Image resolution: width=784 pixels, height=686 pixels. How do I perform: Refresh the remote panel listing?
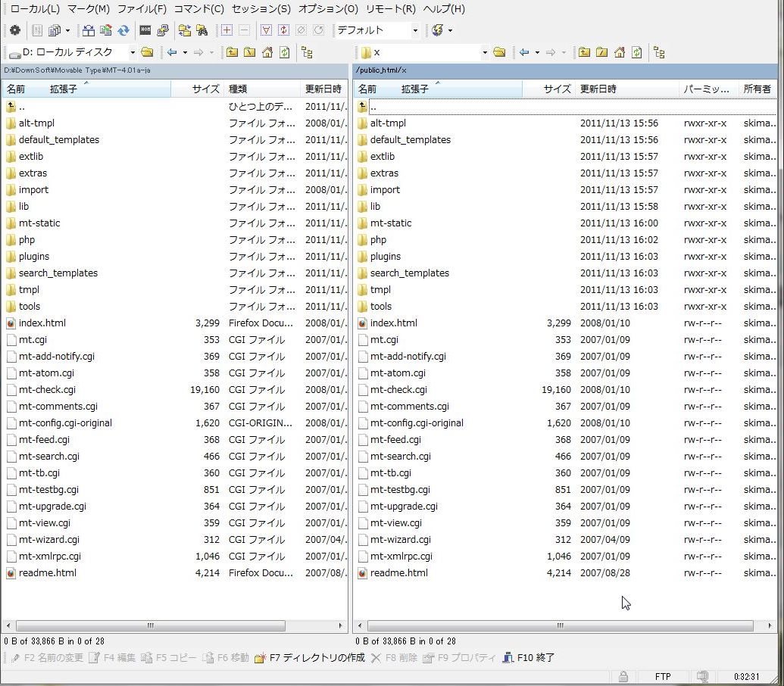click(x=636, y=52)
